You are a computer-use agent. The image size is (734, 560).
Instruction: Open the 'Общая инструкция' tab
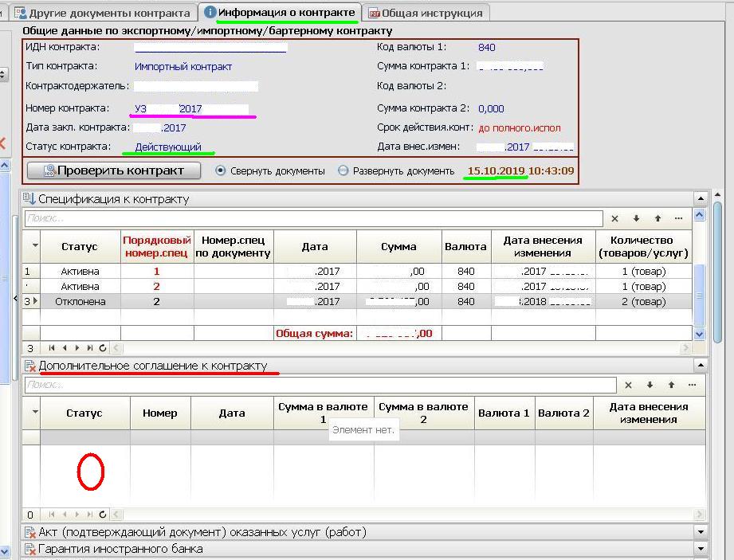[425, 13]
